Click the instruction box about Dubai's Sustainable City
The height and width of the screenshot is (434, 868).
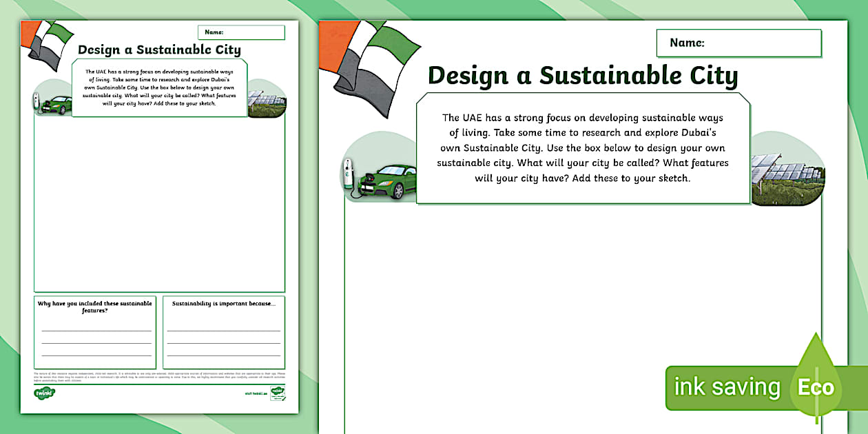coord(582,148)
